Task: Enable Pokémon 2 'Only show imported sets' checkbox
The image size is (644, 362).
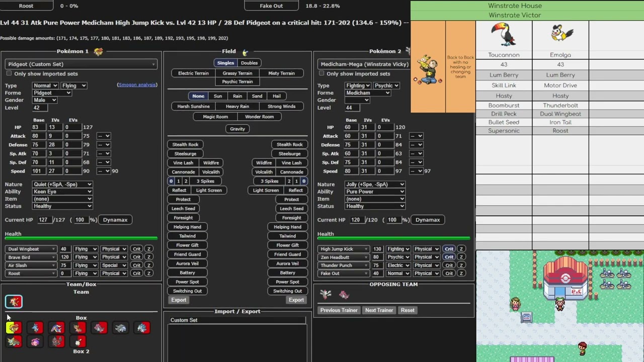Action: point(321,73)
